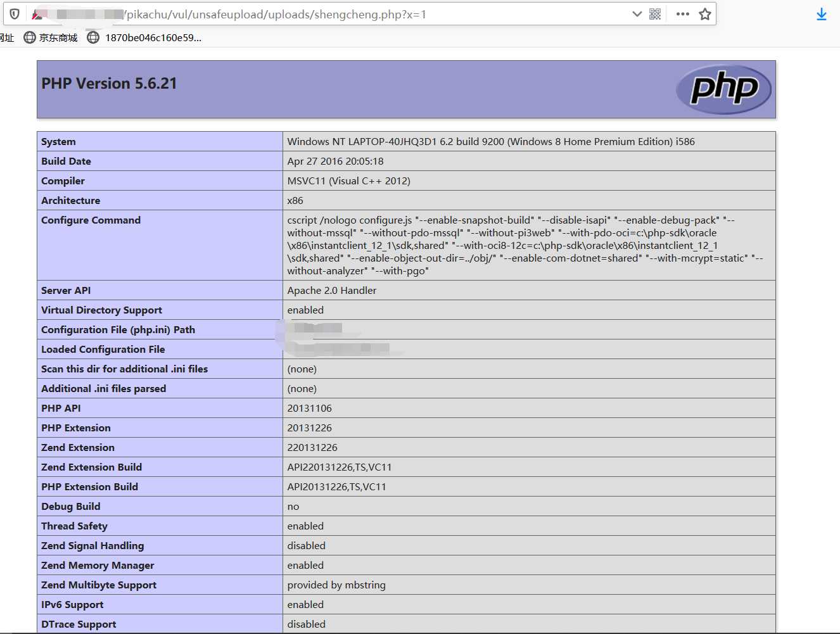
Task: Click the PHP logo image
Action: (x=723, y=89)
